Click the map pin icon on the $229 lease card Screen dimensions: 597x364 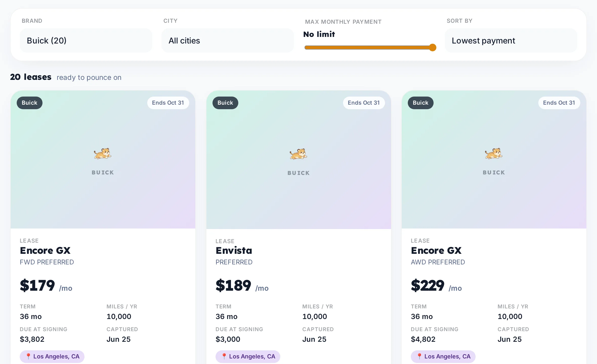419,356
